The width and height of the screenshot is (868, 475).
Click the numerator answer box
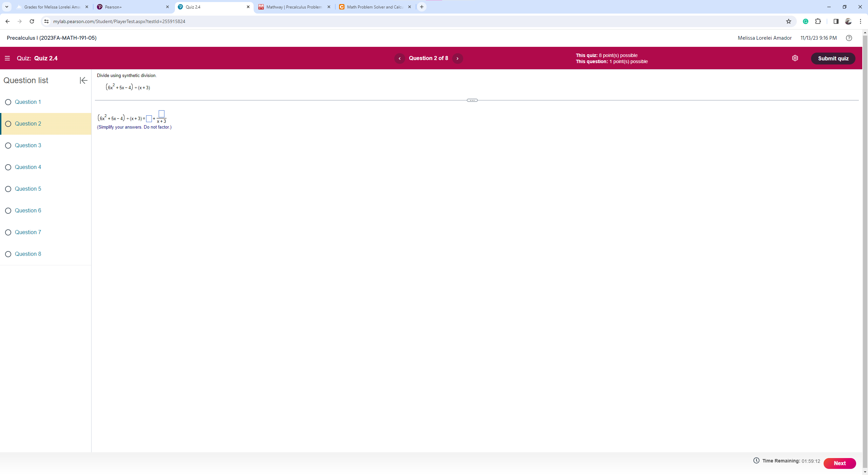point(161,114)
